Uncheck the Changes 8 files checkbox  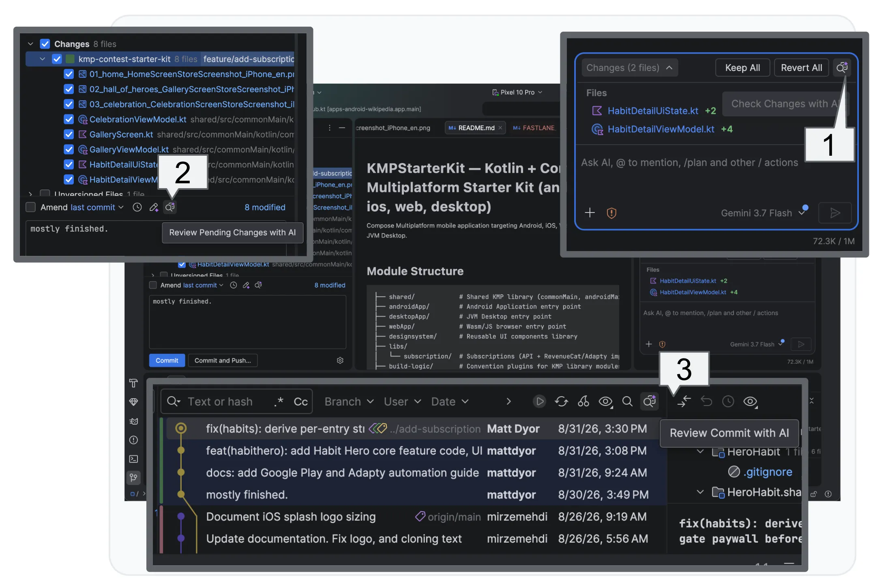tap(45, 44)
